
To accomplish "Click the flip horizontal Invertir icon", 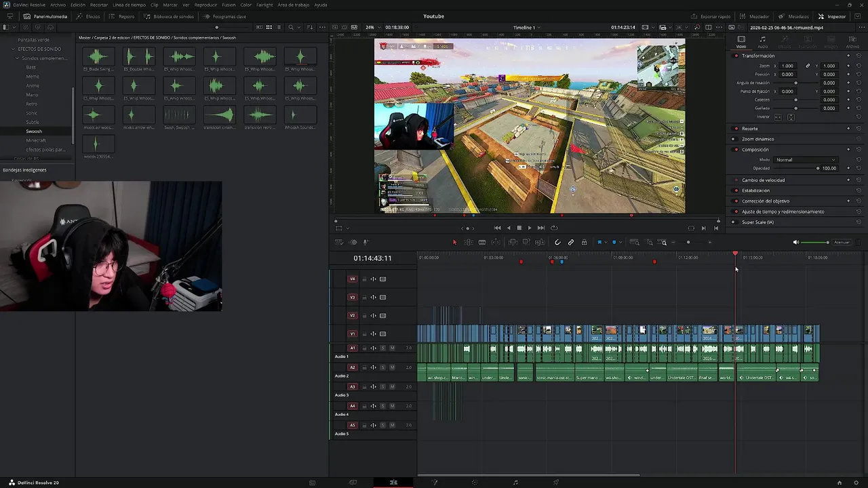I will [x=778, y=117].
